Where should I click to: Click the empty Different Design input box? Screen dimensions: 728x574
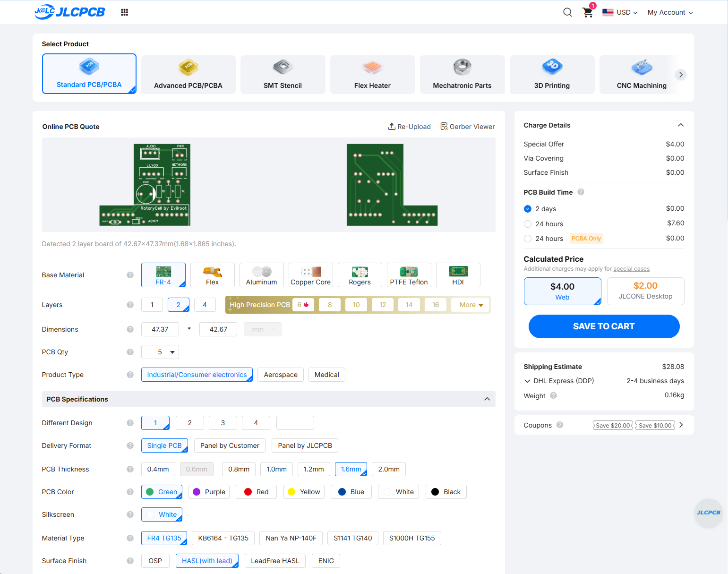295,423
